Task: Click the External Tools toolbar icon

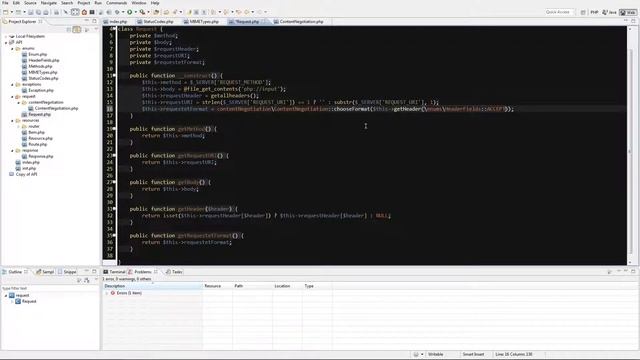Action: [x=142, y=12]
